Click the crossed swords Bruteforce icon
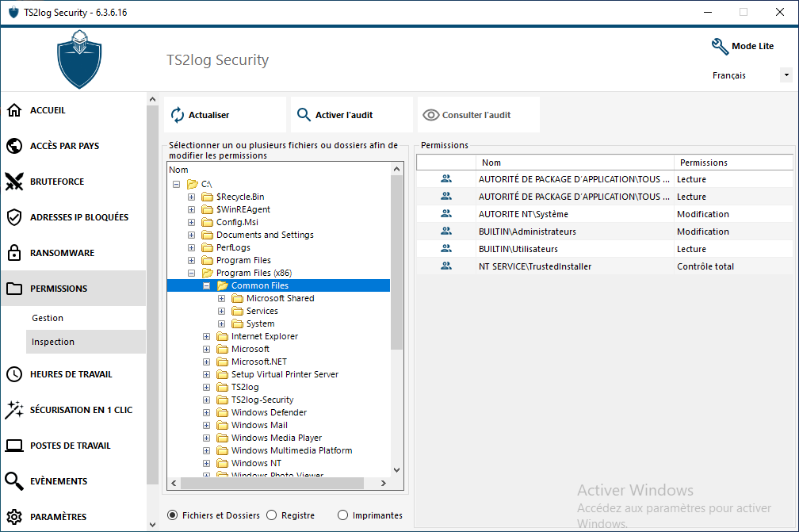799x532 pixels. (x=14, y=182)
